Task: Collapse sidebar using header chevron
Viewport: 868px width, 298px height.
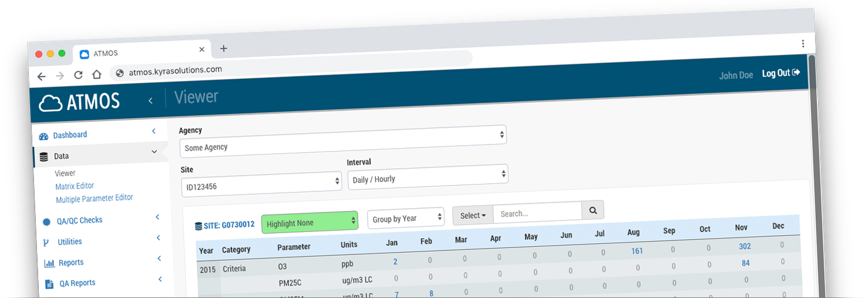Action: (150, 101)
